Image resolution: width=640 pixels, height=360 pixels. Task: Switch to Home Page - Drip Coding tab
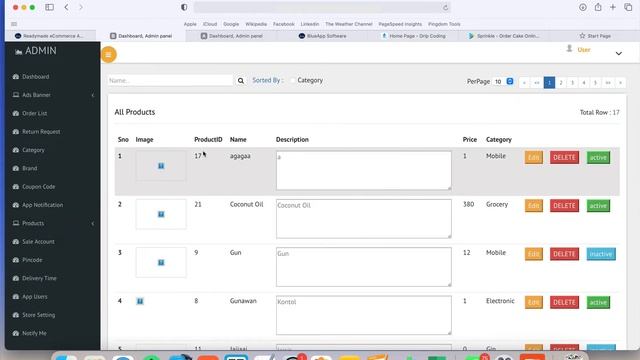point(413,36)
